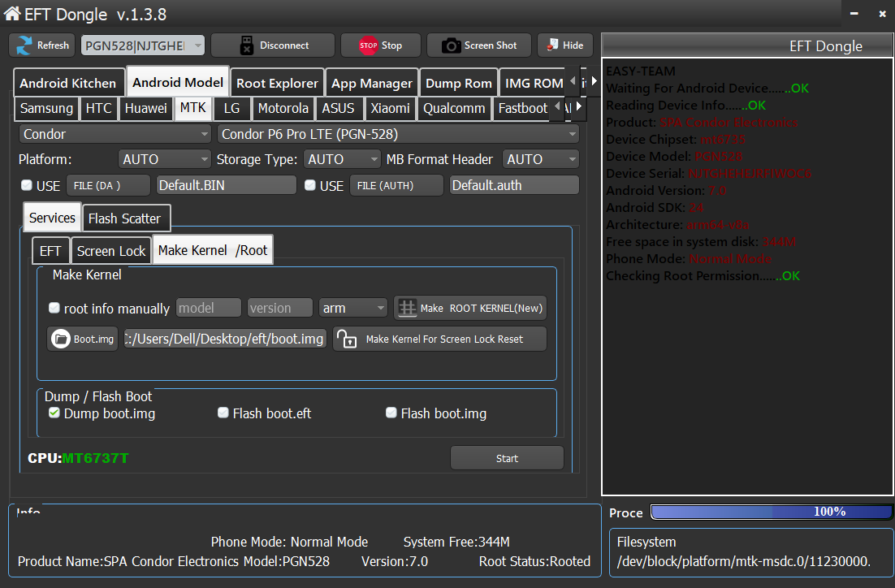Open the MB Format Header AUTO dropdown
Image resolution: width=895 pixels, height=588 pixels.
[x=541, y=159]
